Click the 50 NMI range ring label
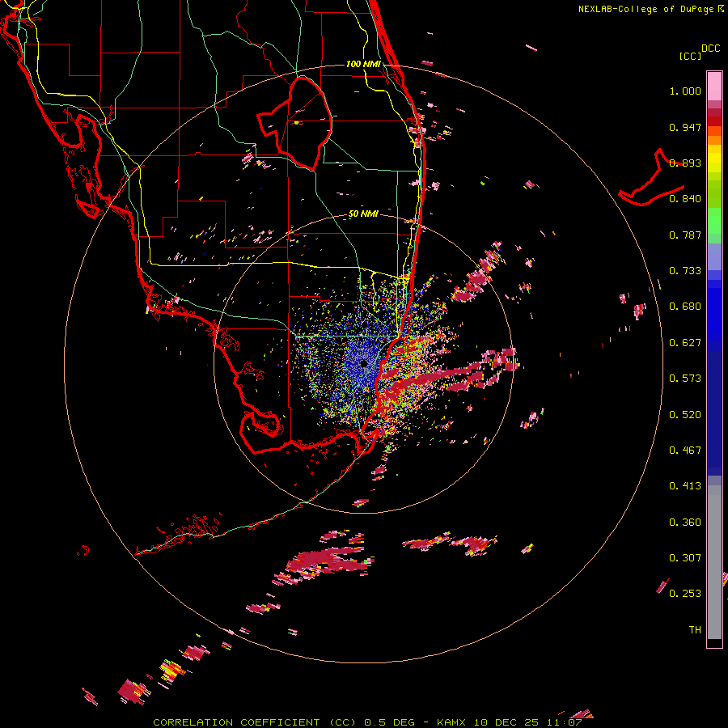 [363, 214]
